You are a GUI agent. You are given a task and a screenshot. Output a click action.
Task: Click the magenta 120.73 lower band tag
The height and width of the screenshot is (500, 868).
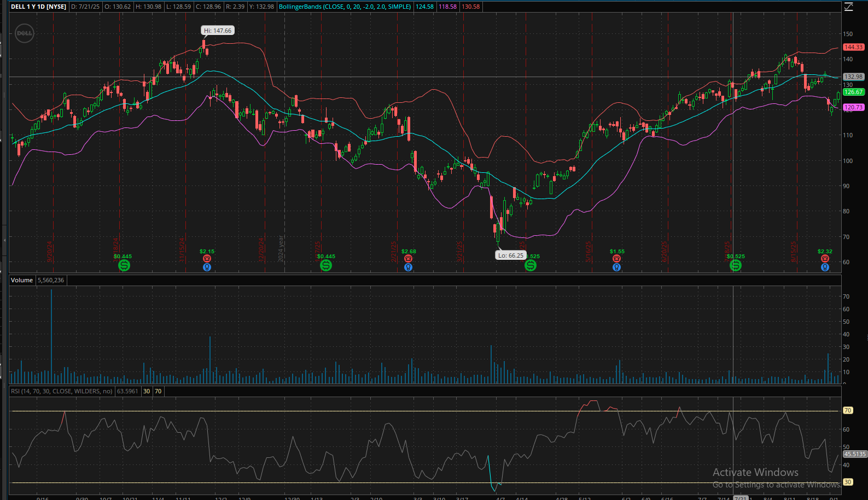[853, 107]
